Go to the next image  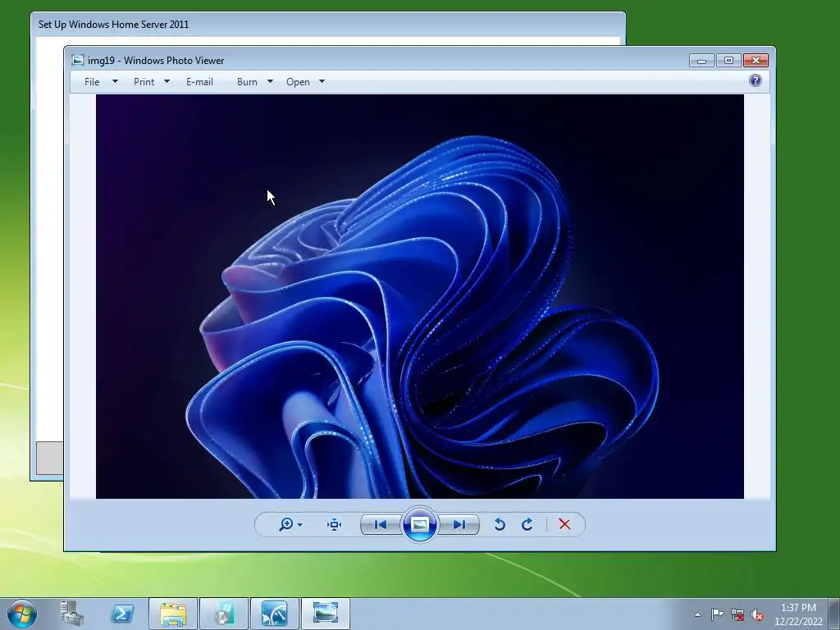pos(459,524)
